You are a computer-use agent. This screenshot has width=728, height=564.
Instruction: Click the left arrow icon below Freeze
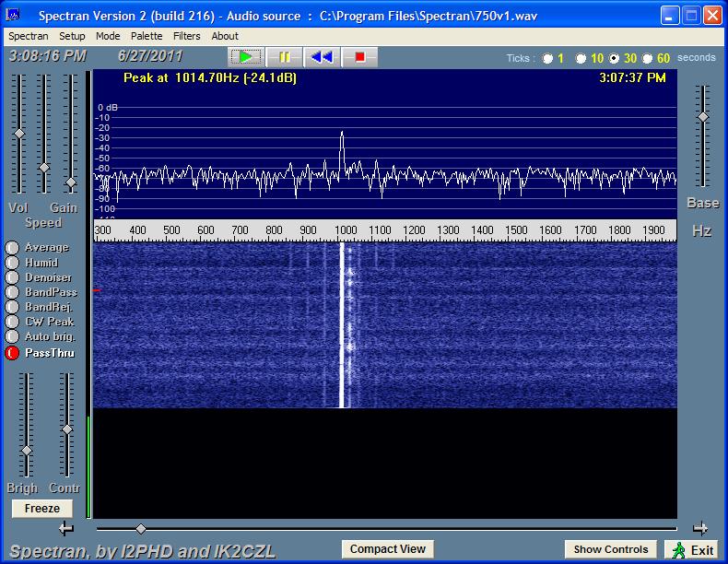66,528
